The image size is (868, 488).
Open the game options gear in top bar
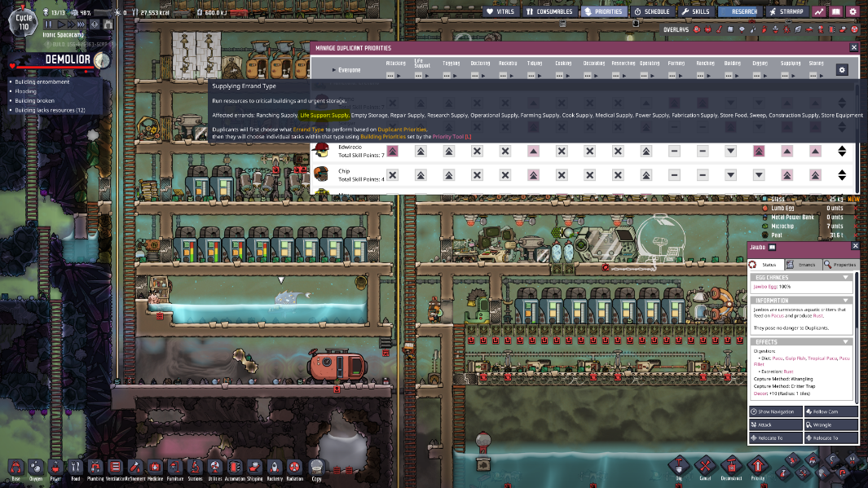tap(853, 11)
